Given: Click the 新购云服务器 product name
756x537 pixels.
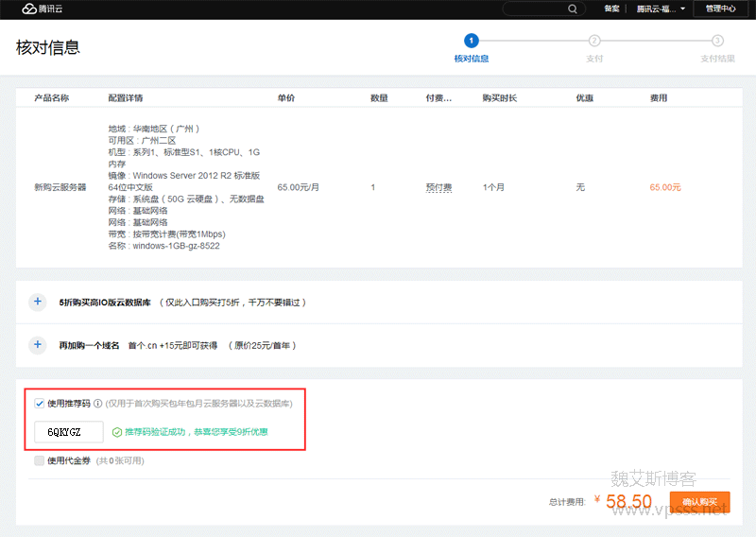Looking at the screenshot, I should point(60,187).
